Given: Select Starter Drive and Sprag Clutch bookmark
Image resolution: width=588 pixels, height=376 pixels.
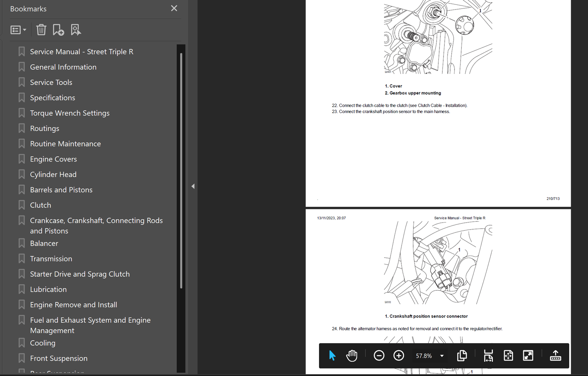Looking at the screenshot, I should point(80,274).
